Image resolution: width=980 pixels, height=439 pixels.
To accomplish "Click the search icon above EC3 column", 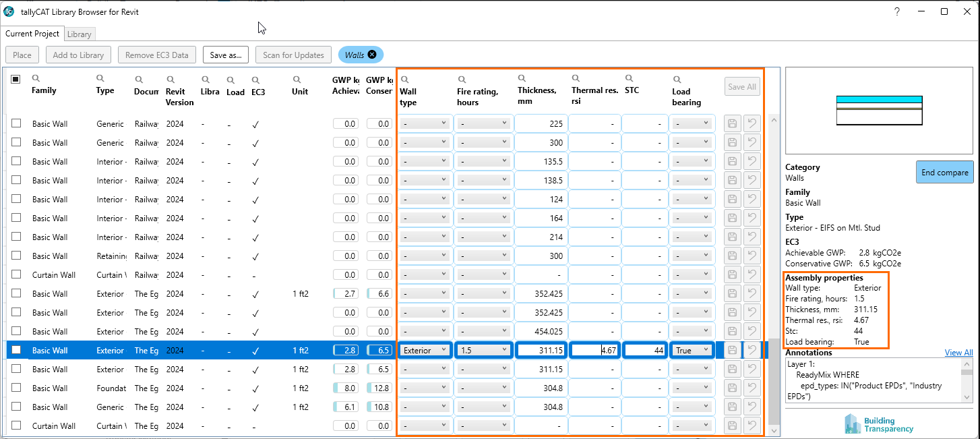I will [255, 79].
